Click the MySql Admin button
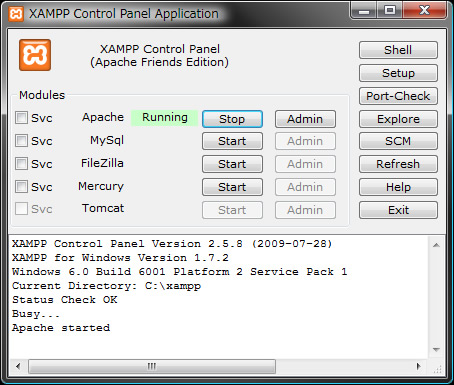This screenshot has width=454, height=385. click(305, 141)
